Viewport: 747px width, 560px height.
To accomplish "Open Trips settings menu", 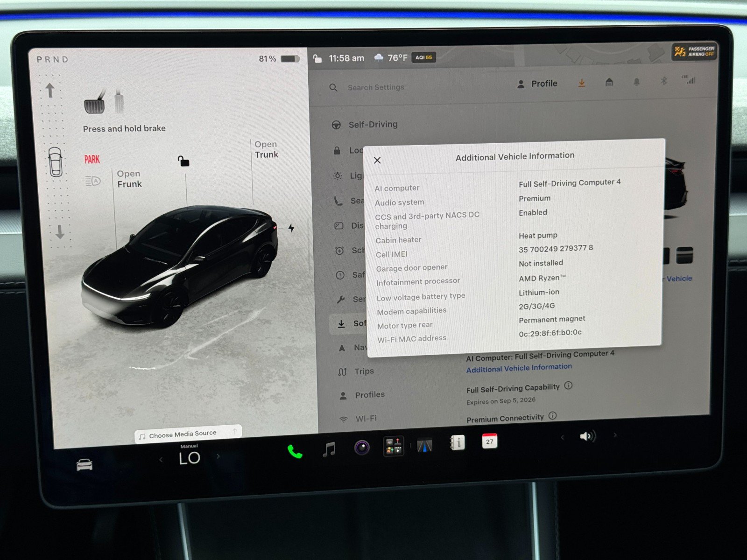I will coord(356,371).
